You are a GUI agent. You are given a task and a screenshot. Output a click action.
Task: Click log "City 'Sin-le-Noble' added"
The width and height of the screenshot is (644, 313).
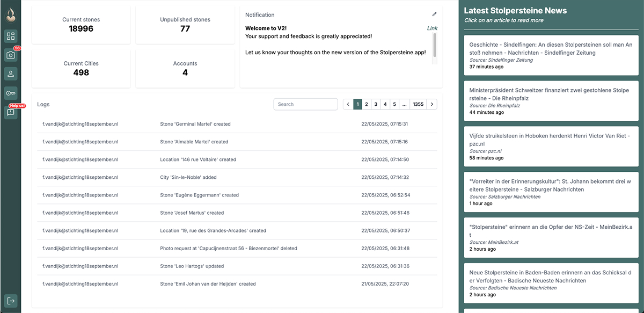click(188, 177)
